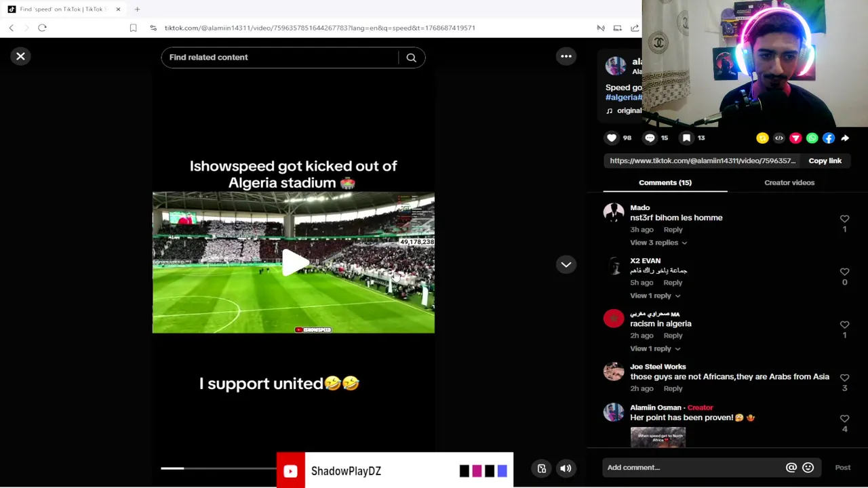Like Alamiin Osman's creator comment
The height and width of the screenshot is (488, 868).
844,419
